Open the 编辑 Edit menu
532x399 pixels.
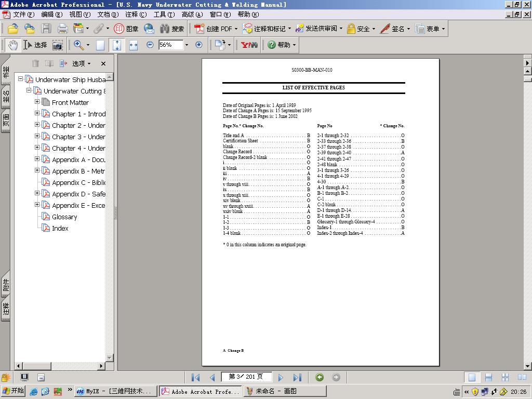pos(52,15)
